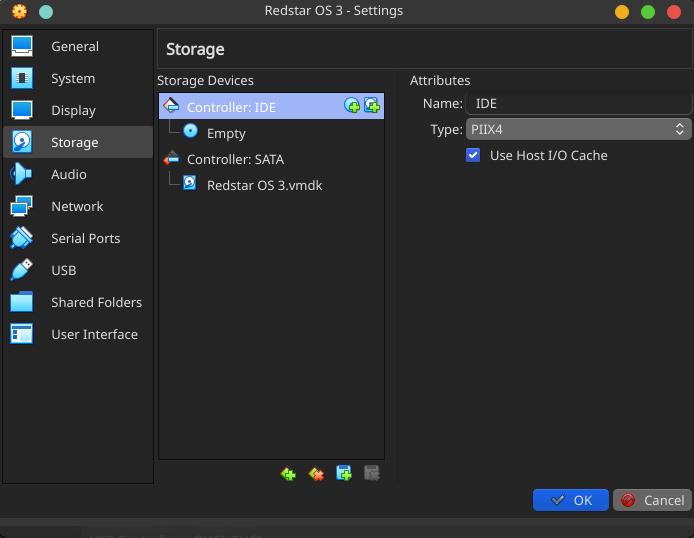
Task: Click the Serial Ports connector icon
Action: (22, 238)
